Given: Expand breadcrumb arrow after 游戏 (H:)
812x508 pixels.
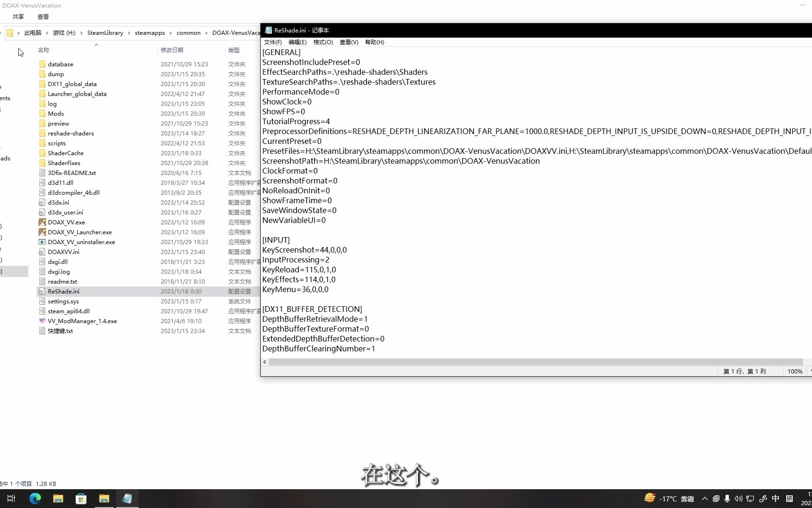Looking at the screenshot, I should coord(81,33).
